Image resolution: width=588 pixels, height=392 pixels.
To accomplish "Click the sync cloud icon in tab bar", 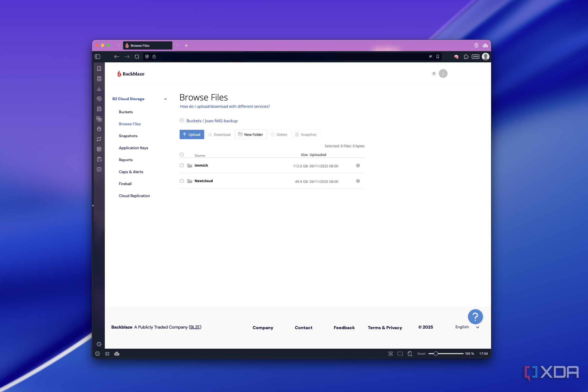I will pyautogui.click(x=485, y=45).
